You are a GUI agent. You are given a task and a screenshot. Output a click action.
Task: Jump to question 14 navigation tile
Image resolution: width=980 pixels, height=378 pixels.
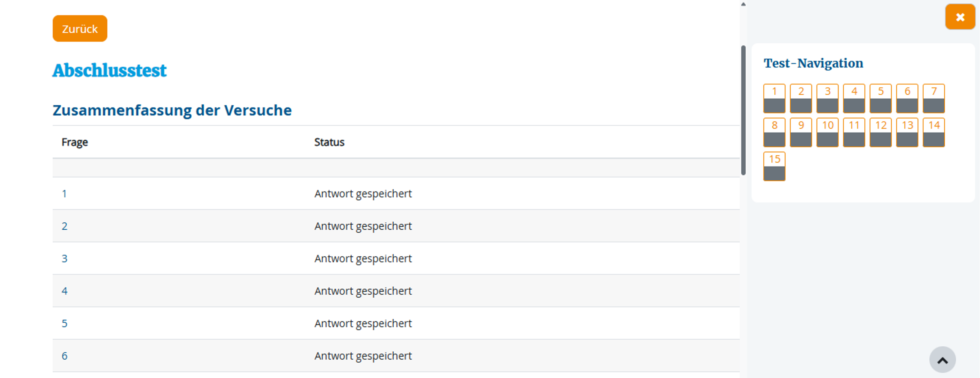click(934, 132)
